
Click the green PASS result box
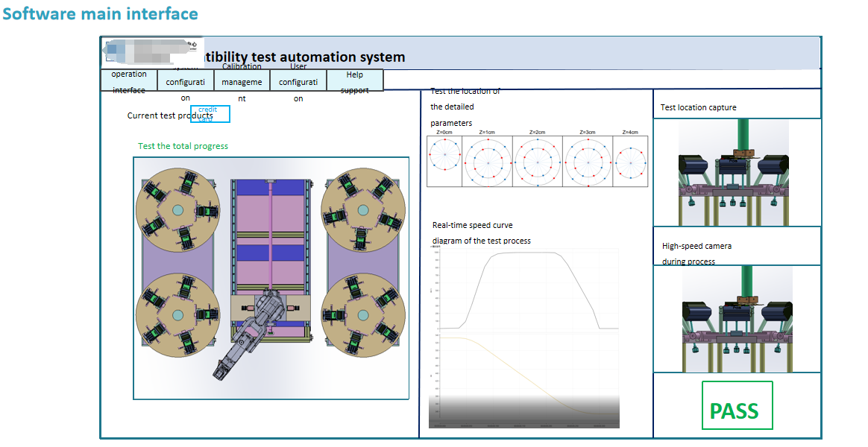[737, 405]
